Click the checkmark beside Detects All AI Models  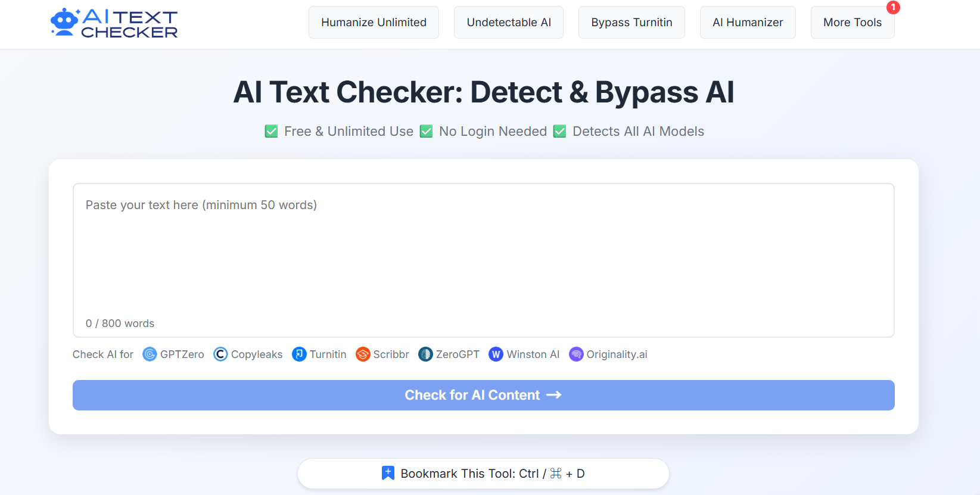559,131
